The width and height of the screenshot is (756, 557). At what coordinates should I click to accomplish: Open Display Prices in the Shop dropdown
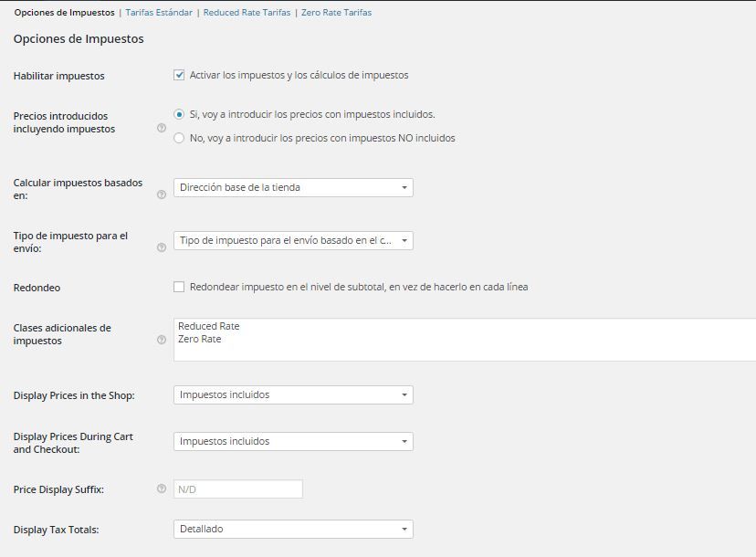pyautogui.click(x=293, y=395)
